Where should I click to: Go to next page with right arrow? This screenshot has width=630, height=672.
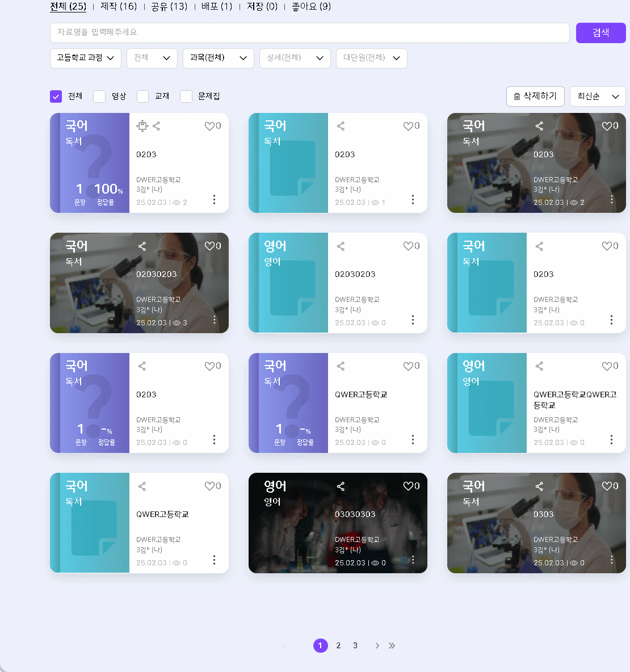coord(377,646)
